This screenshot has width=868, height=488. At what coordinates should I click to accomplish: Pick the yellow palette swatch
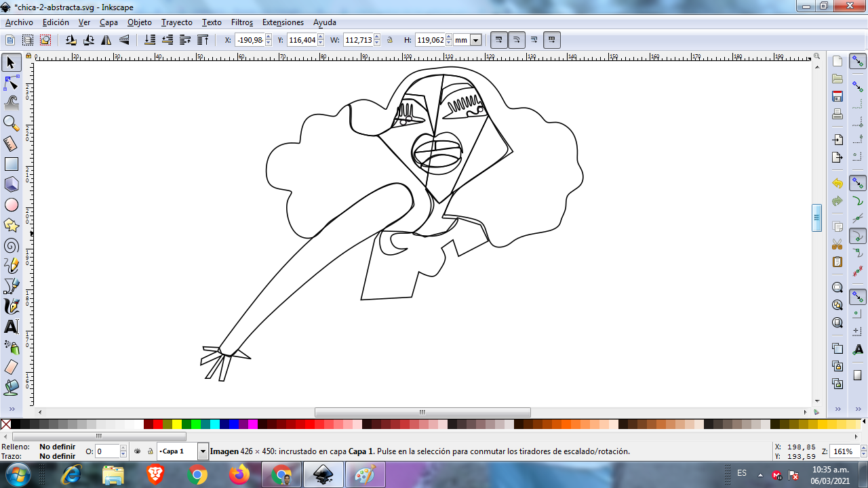(177, 424)
